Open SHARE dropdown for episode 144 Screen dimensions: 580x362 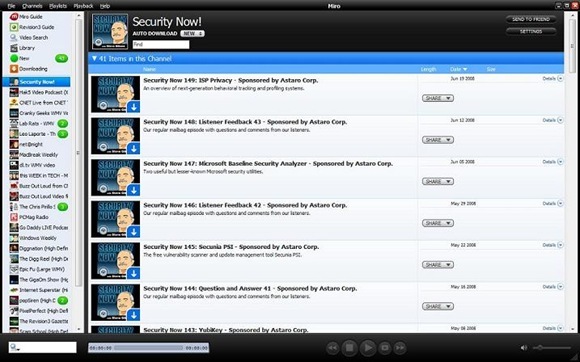pyautogui.click(x=438, y=307)
